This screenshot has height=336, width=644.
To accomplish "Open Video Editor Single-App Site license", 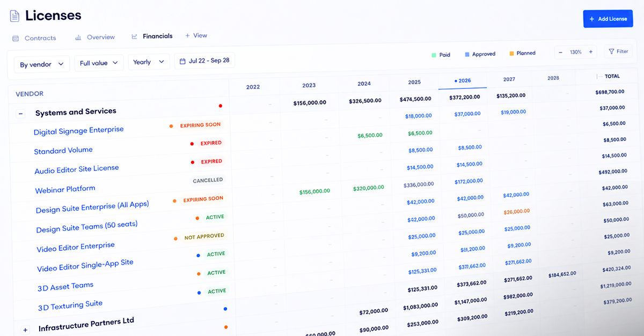I will click(85, 265).
